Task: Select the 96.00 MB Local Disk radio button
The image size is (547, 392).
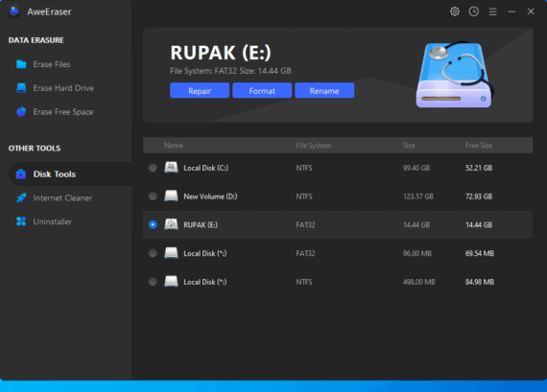Action: tap(153, 253)
